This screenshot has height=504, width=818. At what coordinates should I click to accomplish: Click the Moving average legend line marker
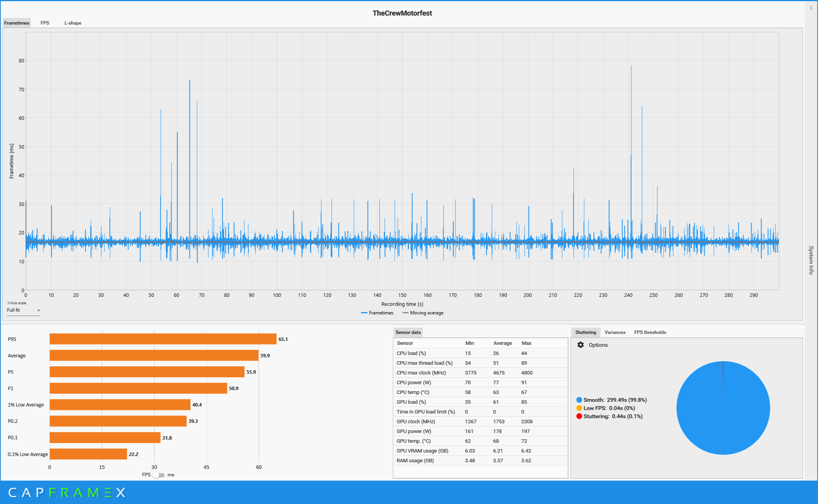(405, 313)
